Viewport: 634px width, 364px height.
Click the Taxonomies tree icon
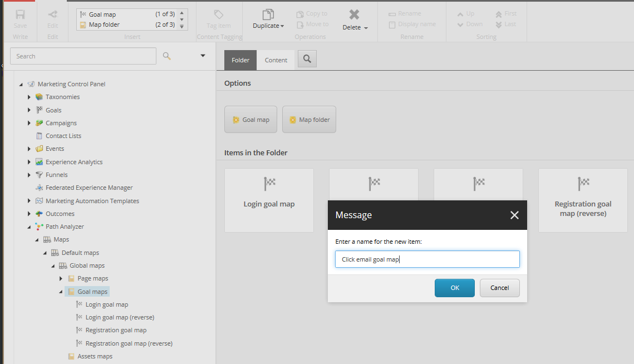(x=39, y=97)
